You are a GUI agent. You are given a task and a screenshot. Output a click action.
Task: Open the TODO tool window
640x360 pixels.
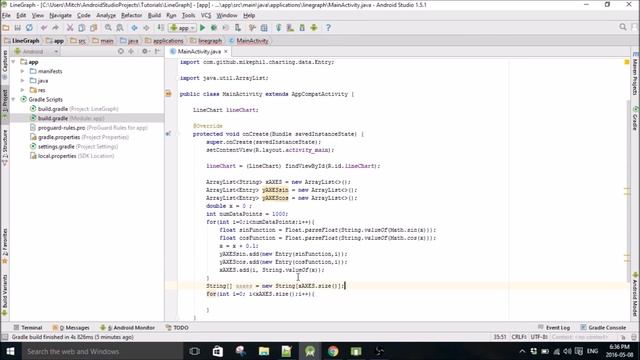(177, 328)
